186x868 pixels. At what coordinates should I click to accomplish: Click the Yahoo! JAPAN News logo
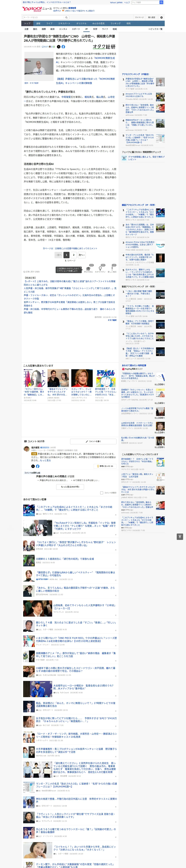[x=37, y=9]
